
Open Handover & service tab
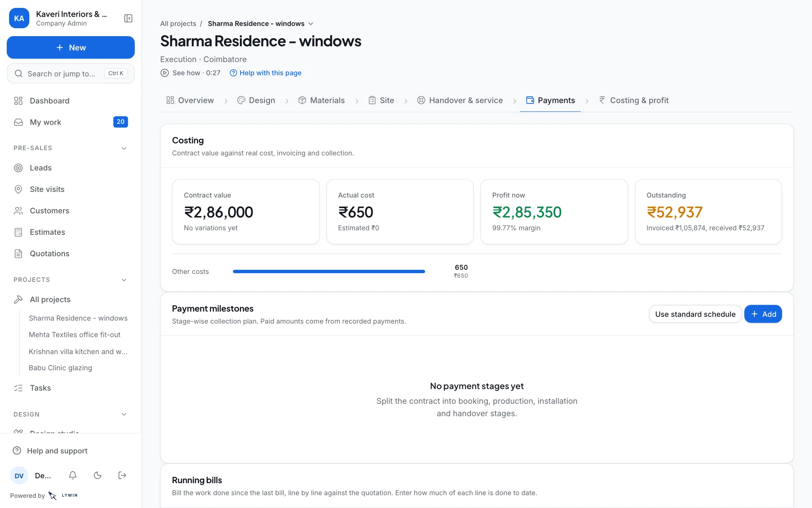(460, 100)
